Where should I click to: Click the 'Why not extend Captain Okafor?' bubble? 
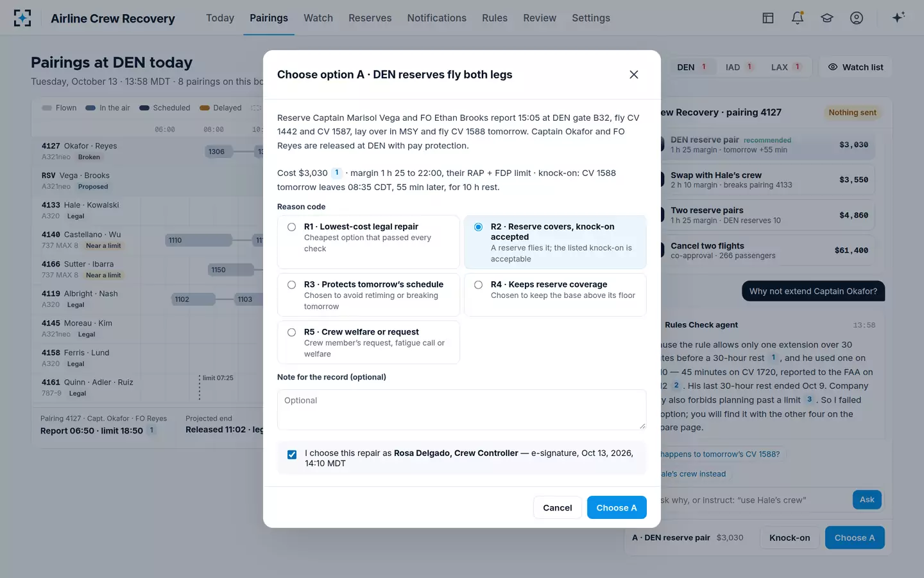coord(813,291)
